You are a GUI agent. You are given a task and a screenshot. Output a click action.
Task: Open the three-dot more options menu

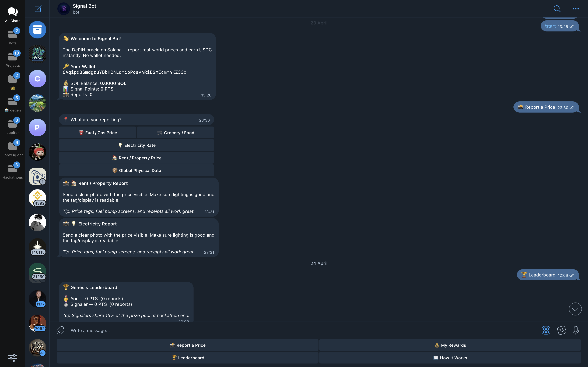pos(576,9)
